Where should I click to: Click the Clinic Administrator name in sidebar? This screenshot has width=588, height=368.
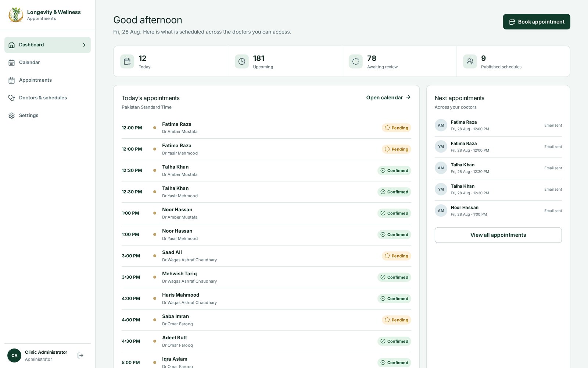pos(46,352)
